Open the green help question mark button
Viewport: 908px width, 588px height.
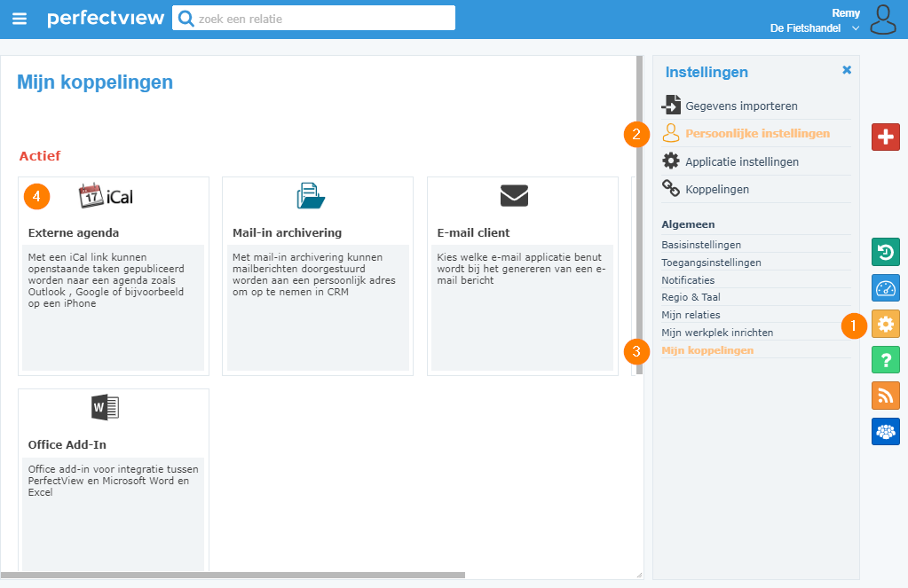tap(886, 359)
